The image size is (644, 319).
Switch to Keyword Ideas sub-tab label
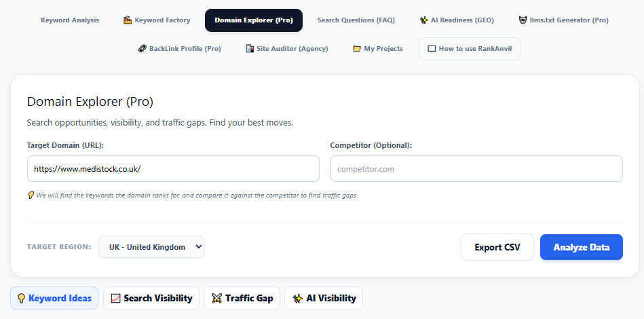60,298
